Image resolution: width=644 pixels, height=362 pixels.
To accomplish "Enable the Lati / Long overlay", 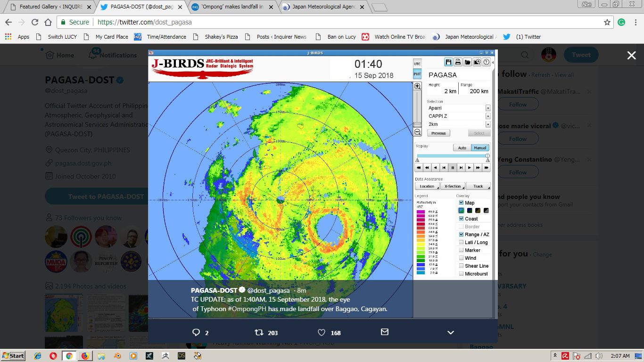I will [461, 242].
